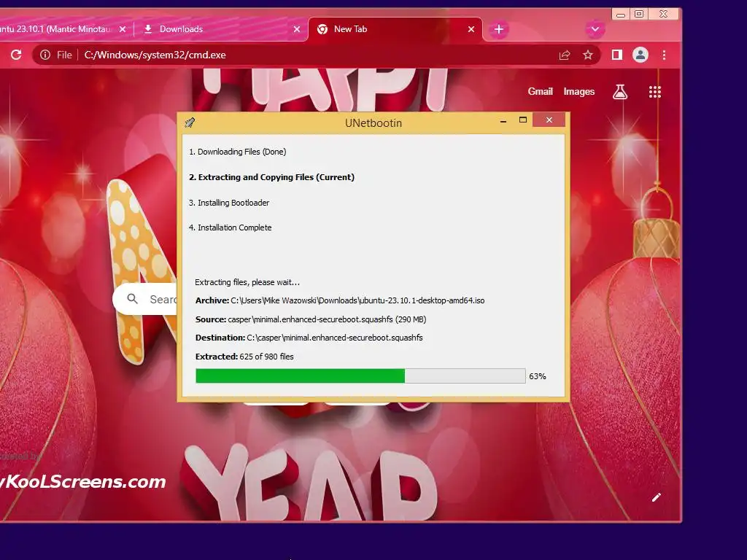747x560 pixels.
Task: Click the Chrome icon on the New Tab tab
Action: (322, 29)
